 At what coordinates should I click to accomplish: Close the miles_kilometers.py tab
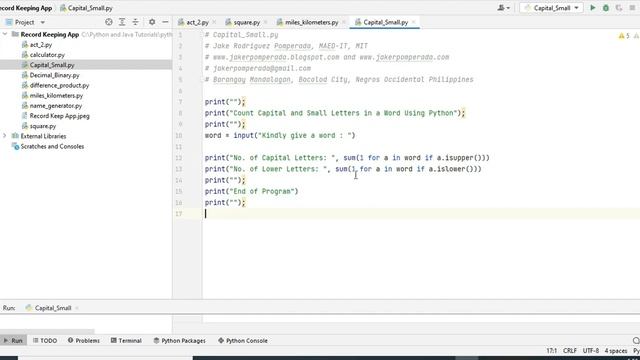(x=344, y=22)
